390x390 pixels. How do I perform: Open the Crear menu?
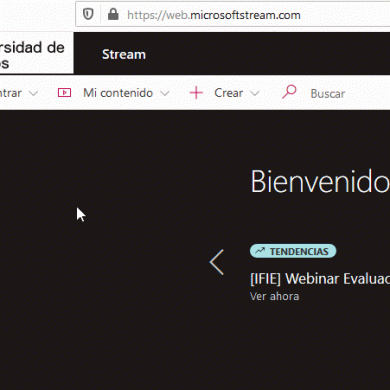[x=228, y=93]
